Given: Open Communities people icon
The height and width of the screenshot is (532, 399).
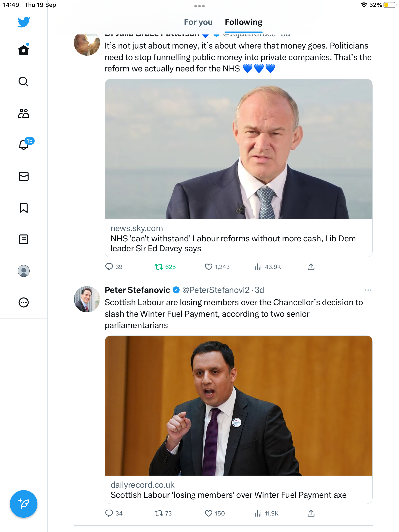Looking at the screenshot, I should click(24, 113).
